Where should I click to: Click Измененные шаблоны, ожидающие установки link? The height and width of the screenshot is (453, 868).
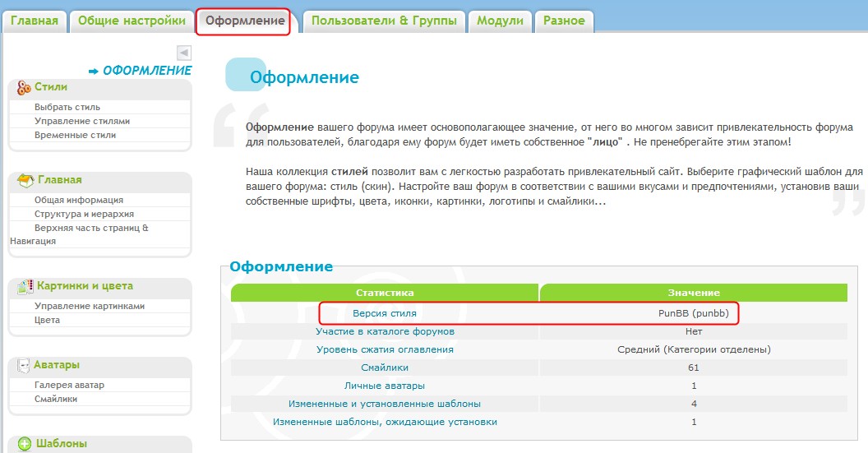tap(385, 422)
